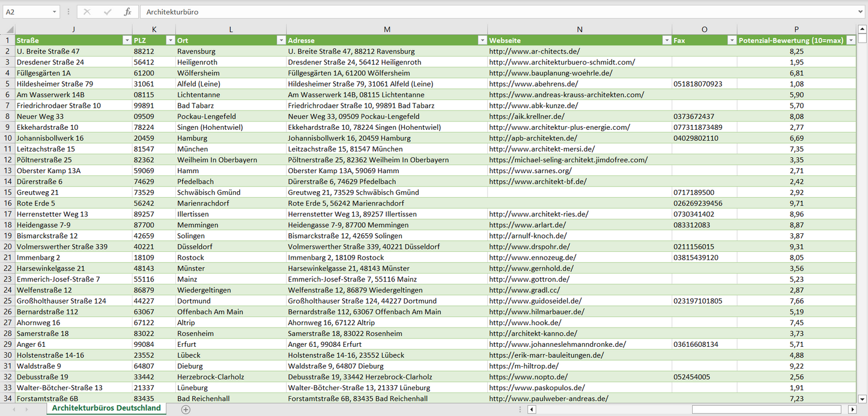
Task: Click the www.drspohr.de link cell
Action: click(x=529, y=246)
